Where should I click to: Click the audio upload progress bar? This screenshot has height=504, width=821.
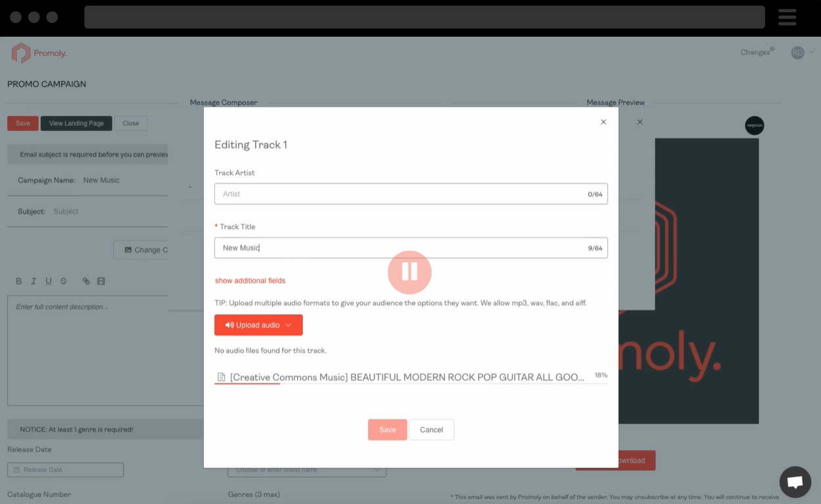coord(411,383)
